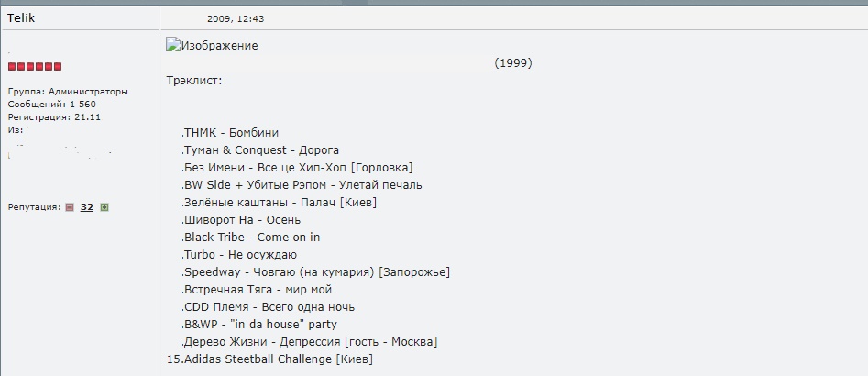Click the Группа: Администраторы label
Image resolution: width=868 pixels, height=376 pixels.
click(x=68, y=92)
